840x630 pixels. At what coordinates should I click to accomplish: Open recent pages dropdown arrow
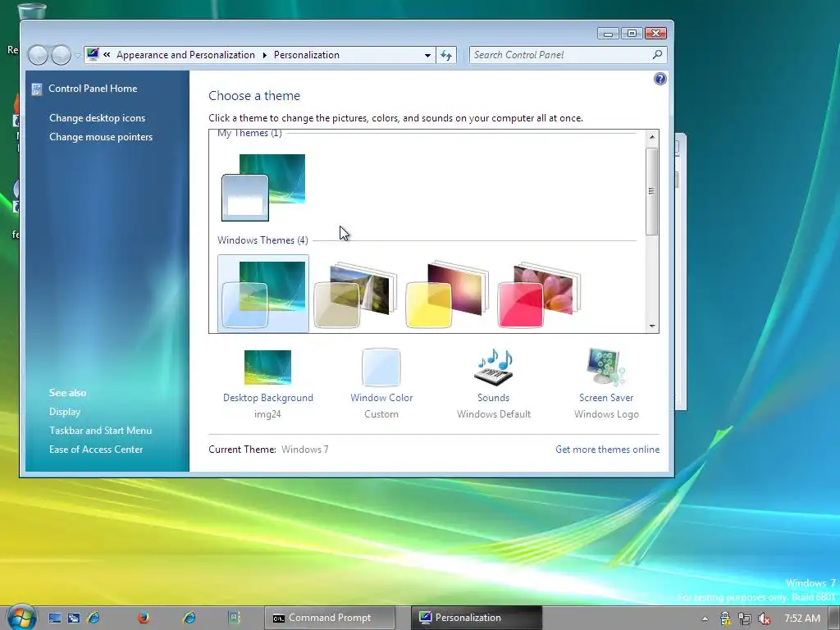tap(78, 55)
